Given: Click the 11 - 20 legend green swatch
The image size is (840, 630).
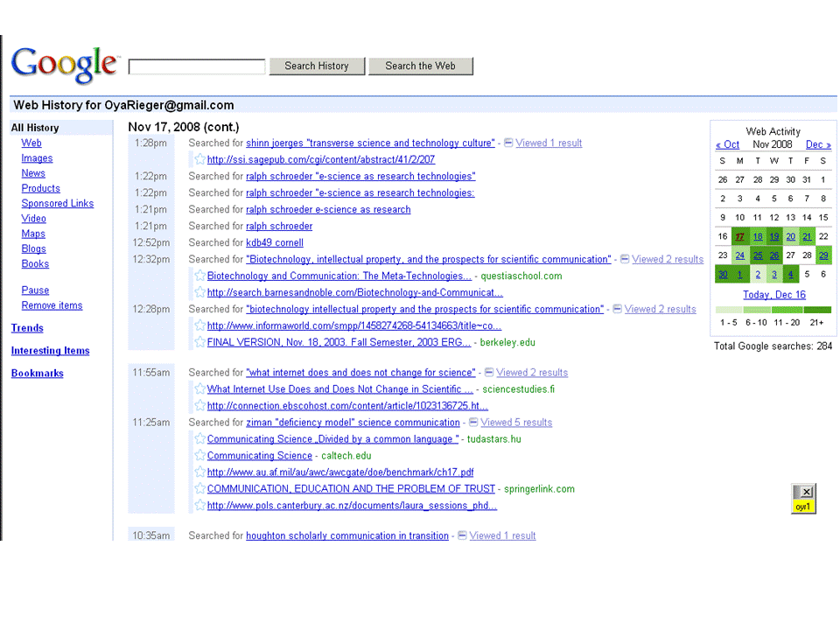Looking at the screenshot, I should [787, 310].
